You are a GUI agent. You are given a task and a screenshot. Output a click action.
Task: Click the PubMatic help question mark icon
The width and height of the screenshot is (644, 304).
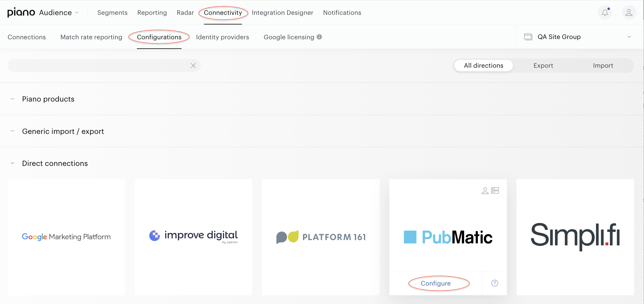tap(495, 283)
